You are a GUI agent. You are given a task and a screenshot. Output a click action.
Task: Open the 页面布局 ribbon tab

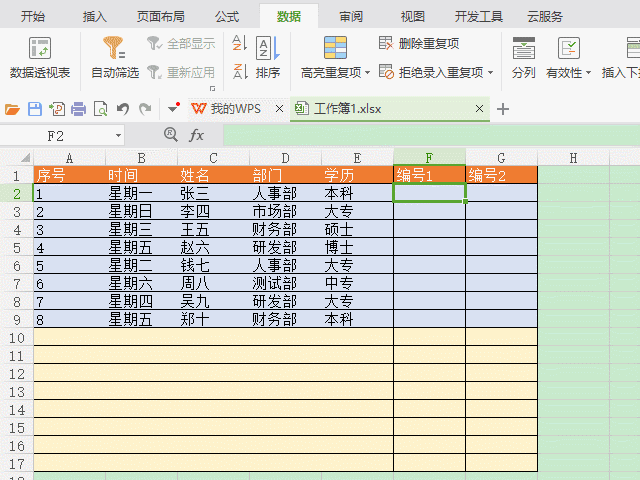161,16
